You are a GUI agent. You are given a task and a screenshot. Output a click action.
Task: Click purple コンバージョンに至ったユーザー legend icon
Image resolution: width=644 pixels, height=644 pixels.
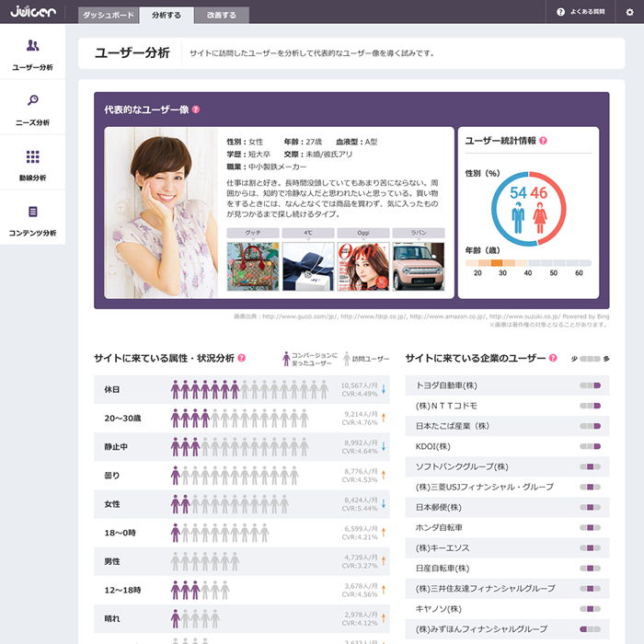click(286, 359)
